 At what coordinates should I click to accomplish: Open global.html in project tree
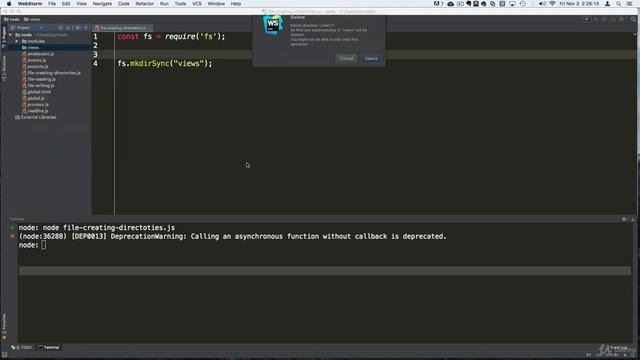point(36,92)
